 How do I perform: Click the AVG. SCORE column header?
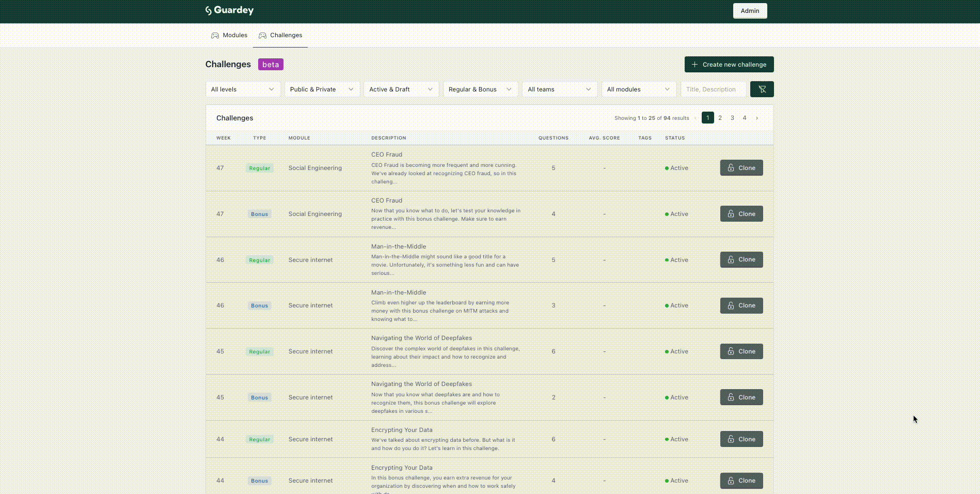[x=605, y=138]
